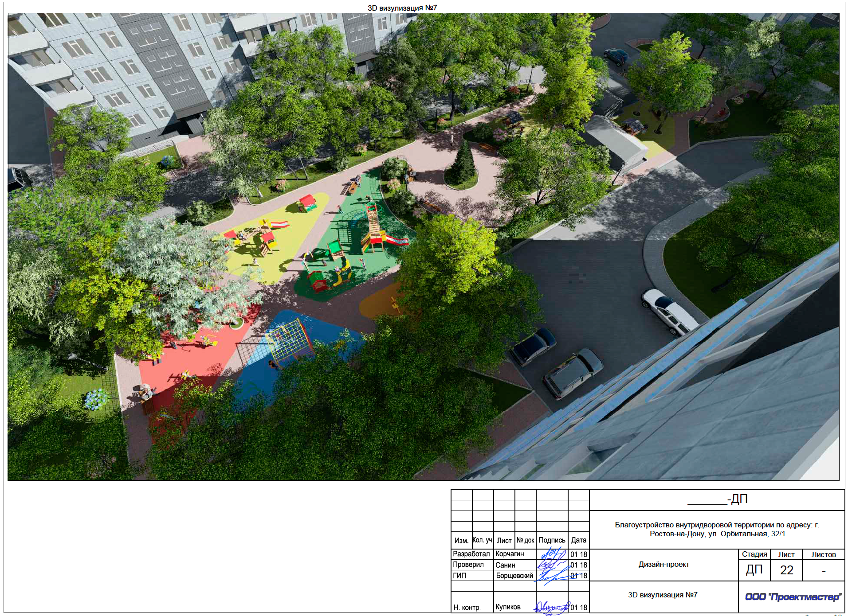Click Куликов's signature in the title block
Screen dimensions: 848x616
click(x=551, y=607)
